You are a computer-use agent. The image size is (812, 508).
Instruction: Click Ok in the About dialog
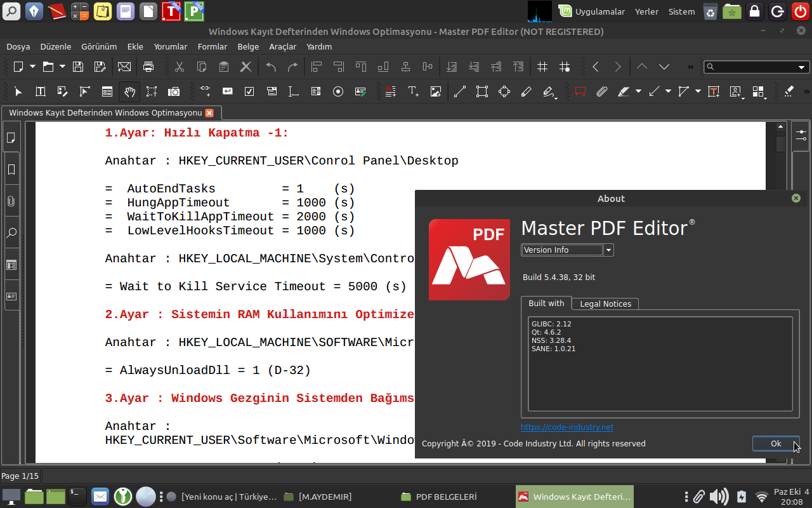pos(776,443)
